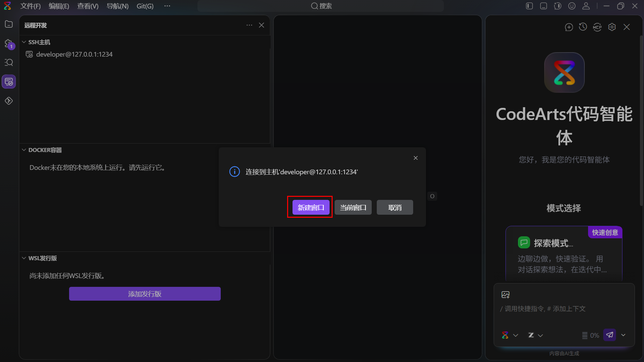Open the 远程开发 panel more actions ellipsis
This screenshot has height=362, width=644.
click(249, 25)
